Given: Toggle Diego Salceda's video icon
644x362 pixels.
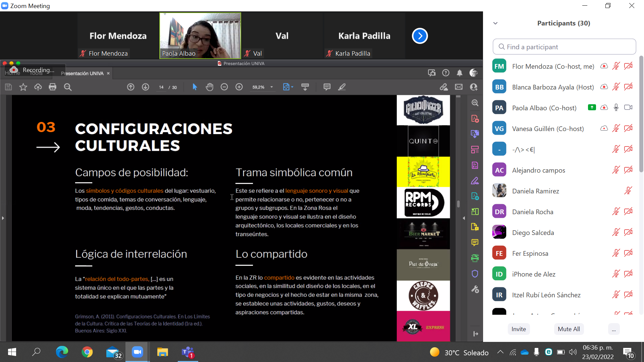Looking at the screenshot, I should pyautogui.click(x=628, y=232).
